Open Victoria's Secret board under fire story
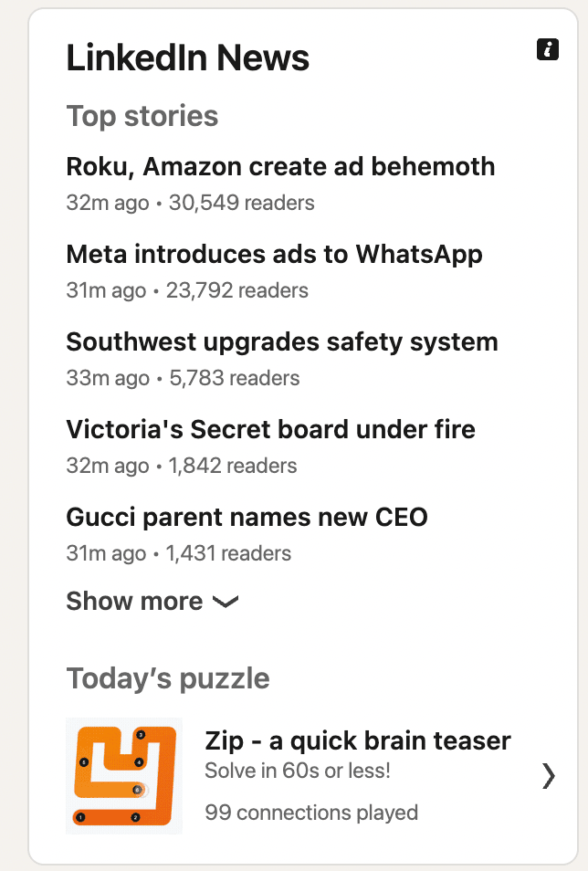This screenshot has height=871, width=588. (x=270, y=429)
